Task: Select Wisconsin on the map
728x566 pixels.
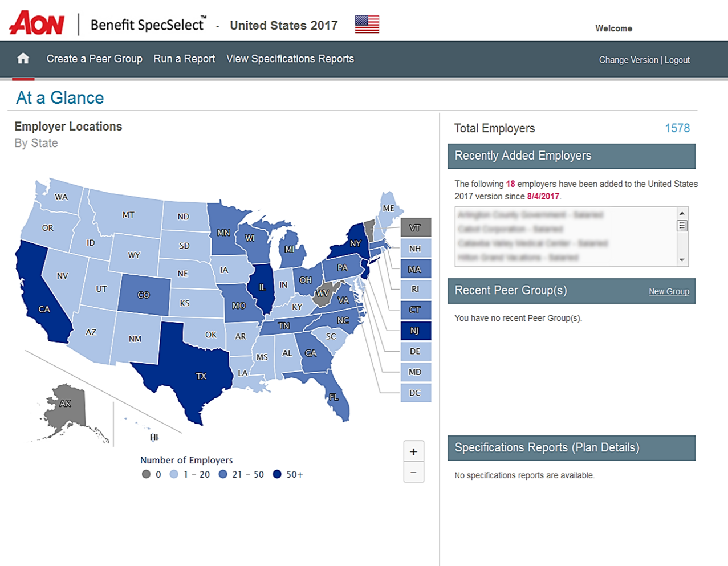Action: click(250, 239)
